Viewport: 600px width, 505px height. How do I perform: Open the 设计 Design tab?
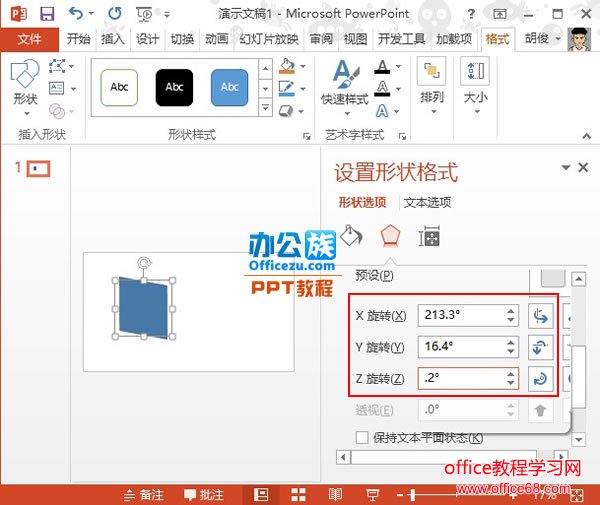coord(147,39)
